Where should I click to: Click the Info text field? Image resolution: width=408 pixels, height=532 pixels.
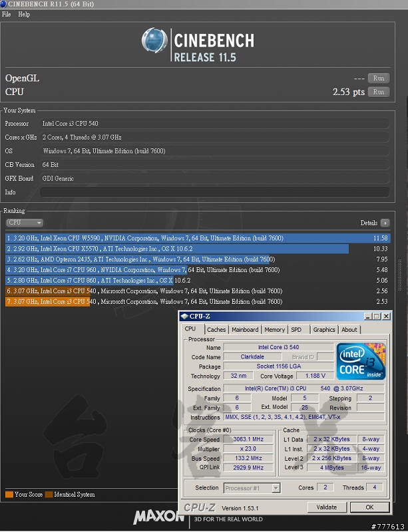[x=214, y=192]
